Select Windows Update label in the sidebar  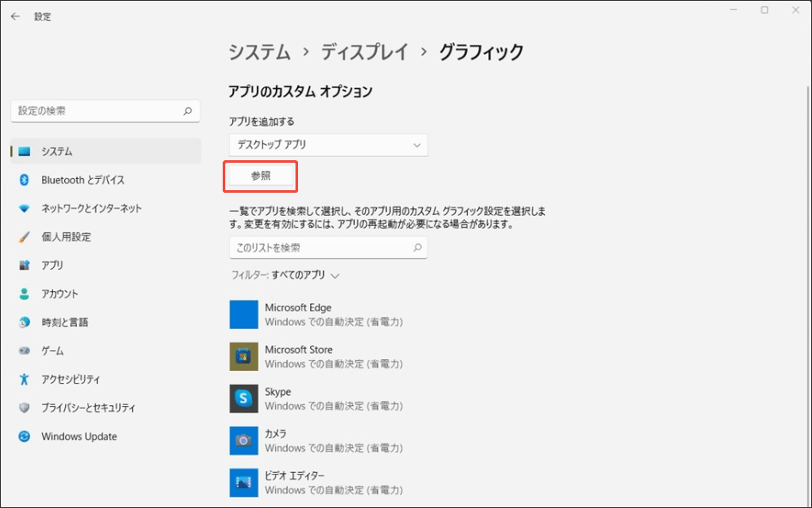[x=80, y=437]
